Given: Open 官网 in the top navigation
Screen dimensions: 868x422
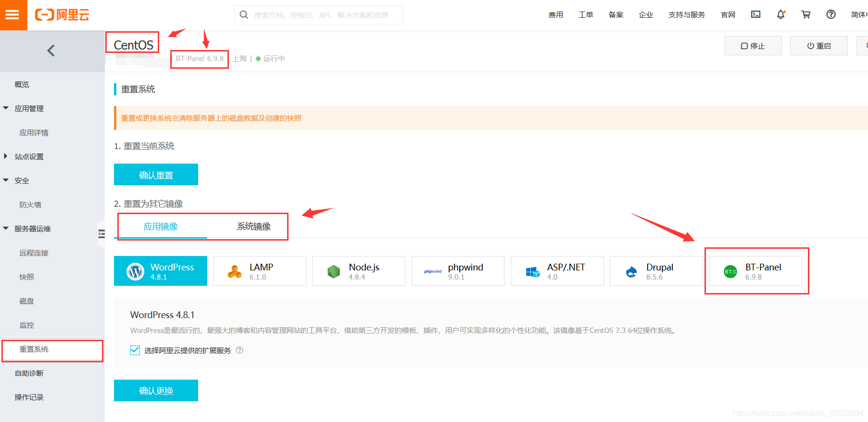Looking at the screenshot, I should pyautogui.click(x=728, y=15).
